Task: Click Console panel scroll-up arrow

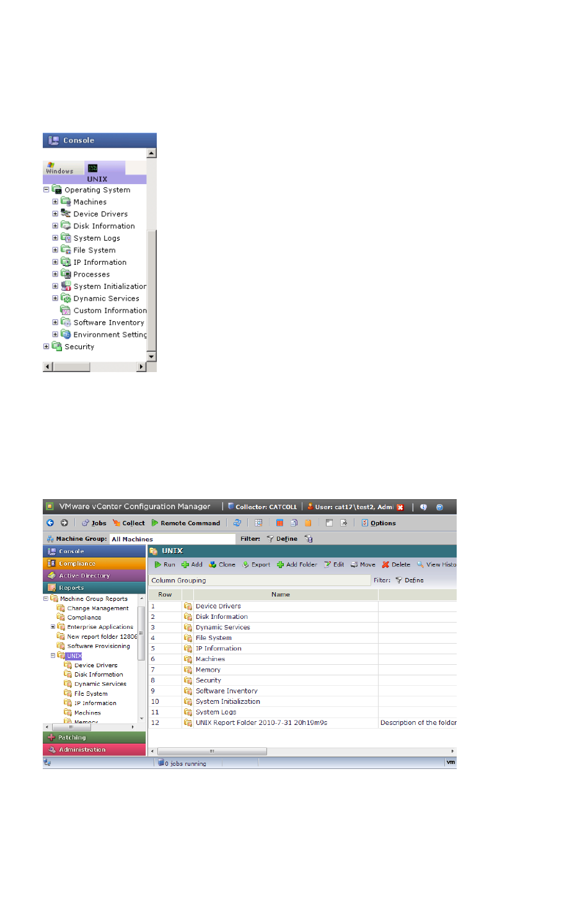Action: (151, 153)
